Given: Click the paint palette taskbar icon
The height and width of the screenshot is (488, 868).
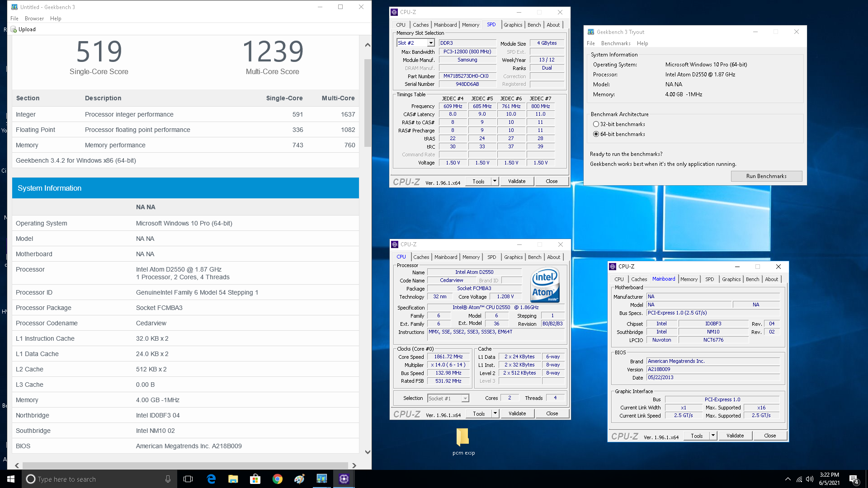Looking at the screenshot, I should pos(300,479).
